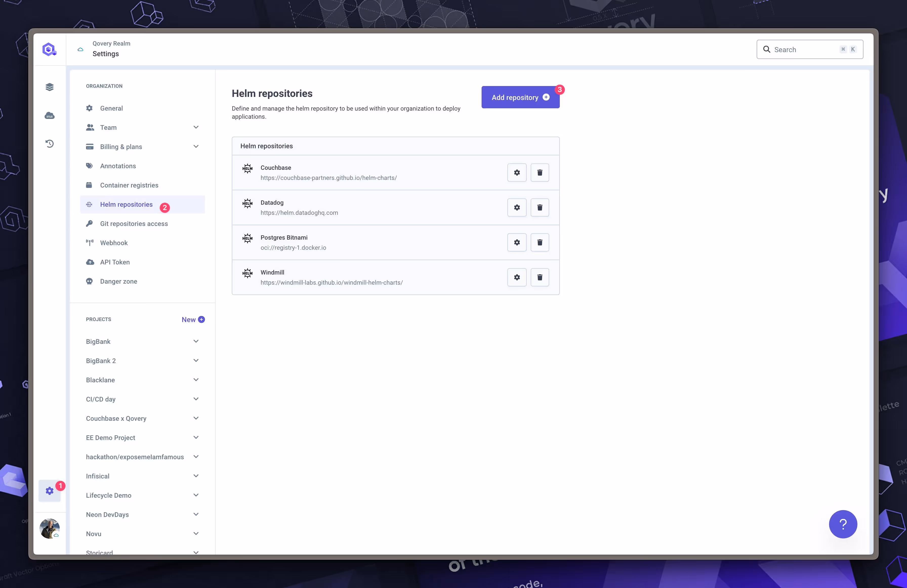907x588 pixels.
Task: Expand the Lifecycle Demo project chevron
Action: 196,495
